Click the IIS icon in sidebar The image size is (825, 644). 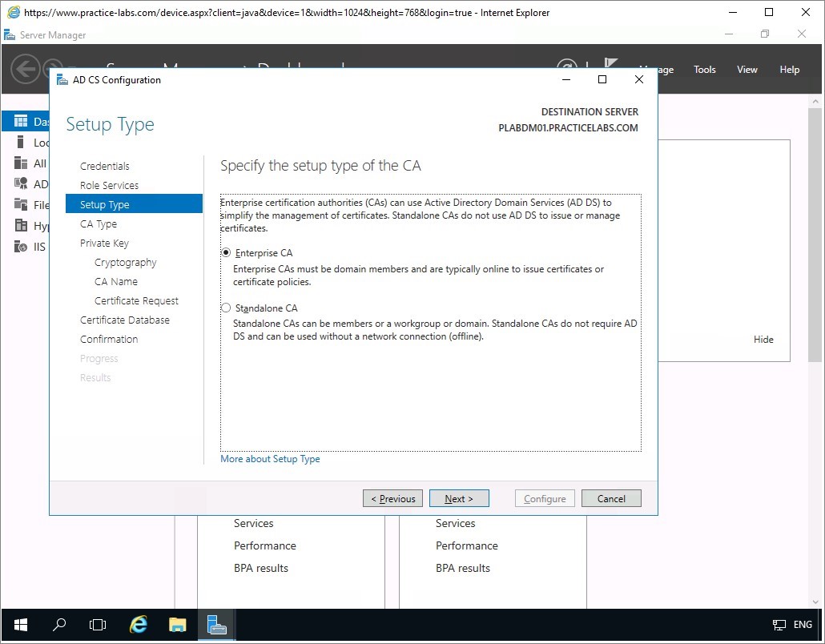pos(21,246)
